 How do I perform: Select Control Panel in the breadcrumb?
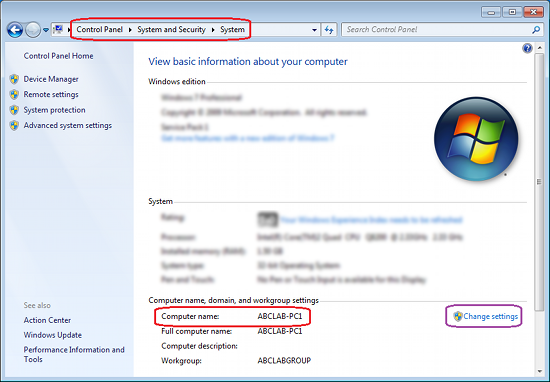pos(100,29)
